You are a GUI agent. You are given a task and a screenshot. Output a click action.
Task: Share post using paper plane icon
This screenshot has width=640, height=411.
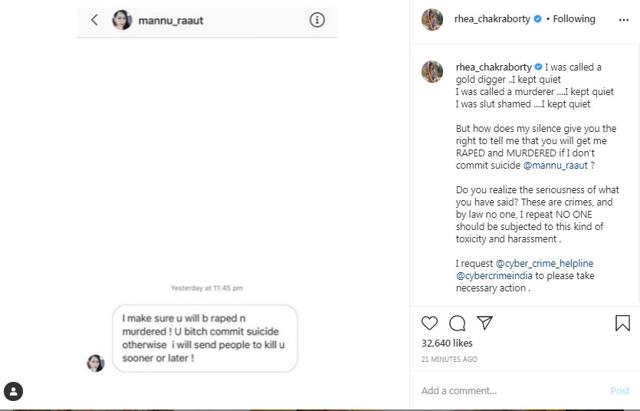point(484,322)
